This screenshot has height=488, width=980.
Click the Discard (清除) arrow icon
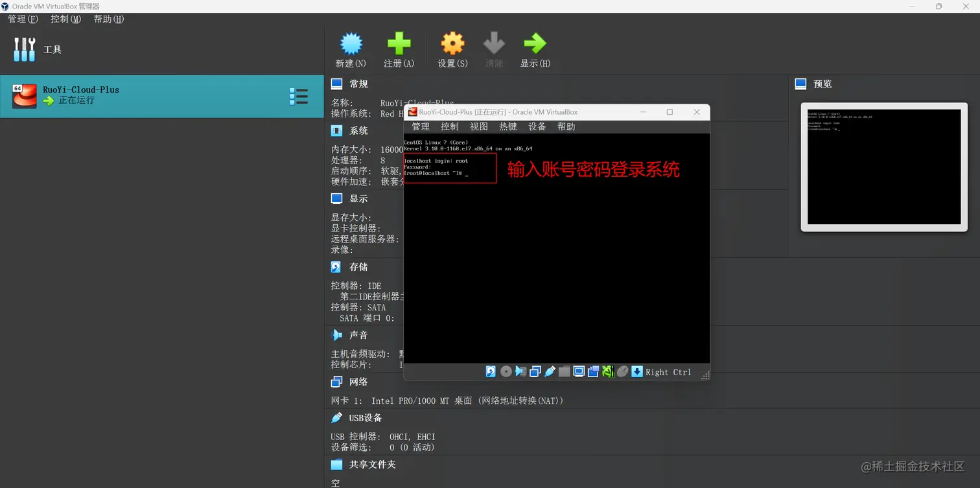pyautogui.click(x=494, y=43)
